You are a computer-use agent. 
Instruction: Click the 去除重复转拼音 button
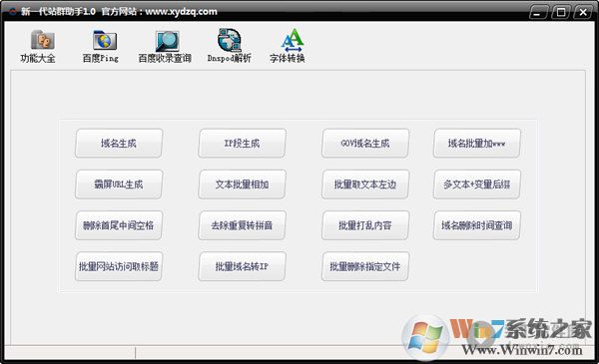click(x=242, y=225)
